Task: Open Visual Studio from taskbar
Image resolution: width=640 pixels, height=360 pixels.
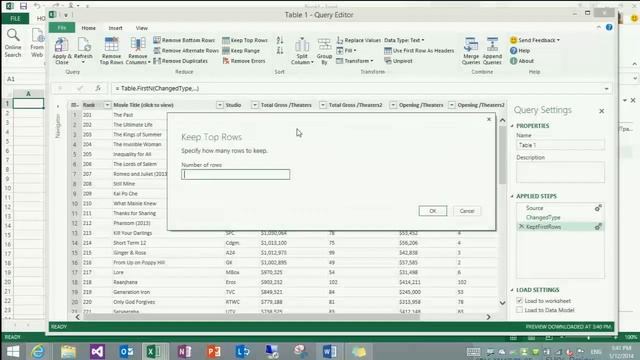Action: [x=97, y=351]
